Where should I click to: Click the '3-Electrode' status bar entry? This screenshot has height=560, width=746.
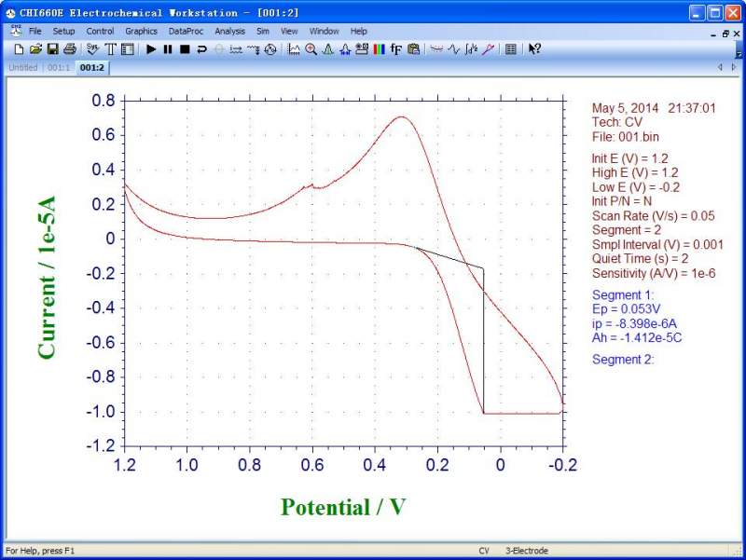click(x=527, y=551)
